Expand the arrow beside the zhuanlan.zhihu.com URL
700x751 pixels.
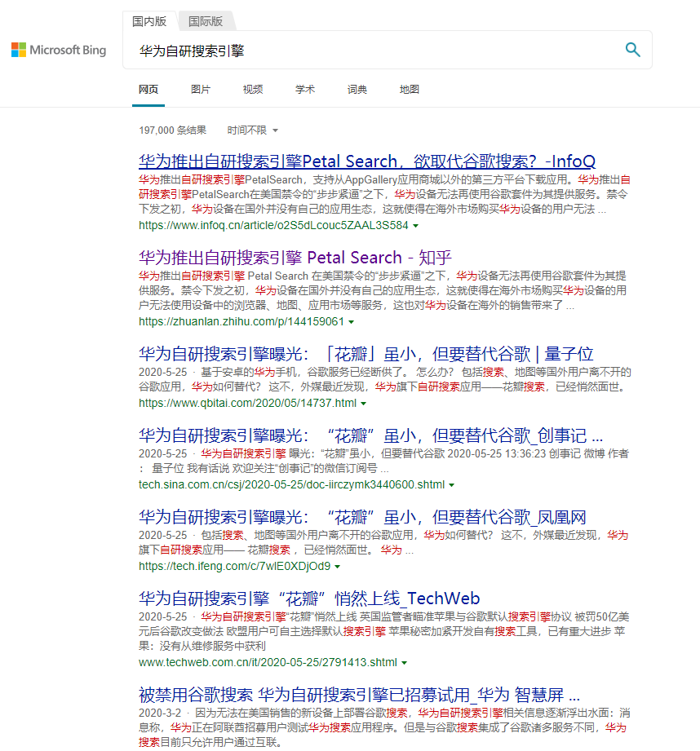coord(352,322)
